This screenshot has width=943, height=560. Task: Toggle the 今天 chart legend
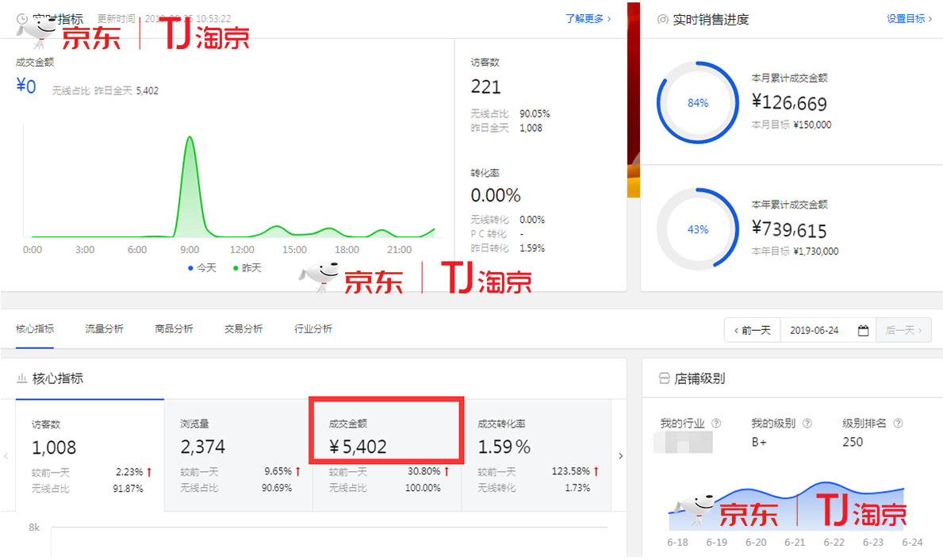tap(202, 267)
